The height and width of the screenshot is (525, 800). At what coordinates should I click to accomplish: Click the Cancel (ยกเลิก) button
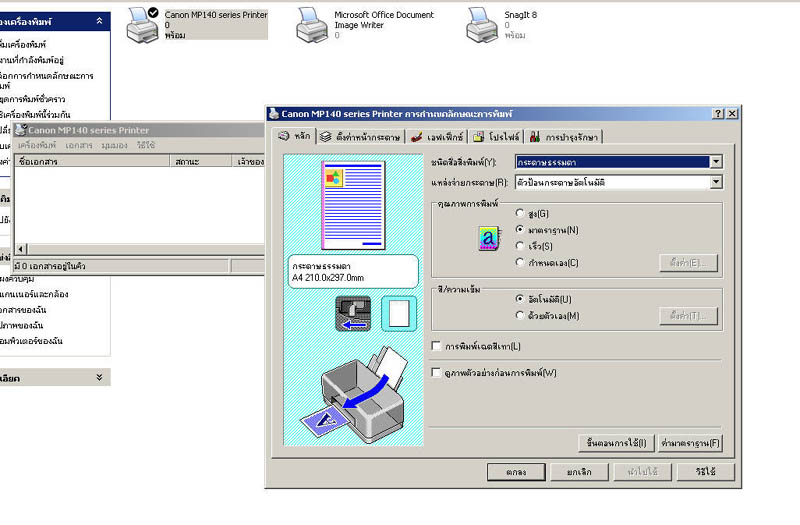point(579,472)
